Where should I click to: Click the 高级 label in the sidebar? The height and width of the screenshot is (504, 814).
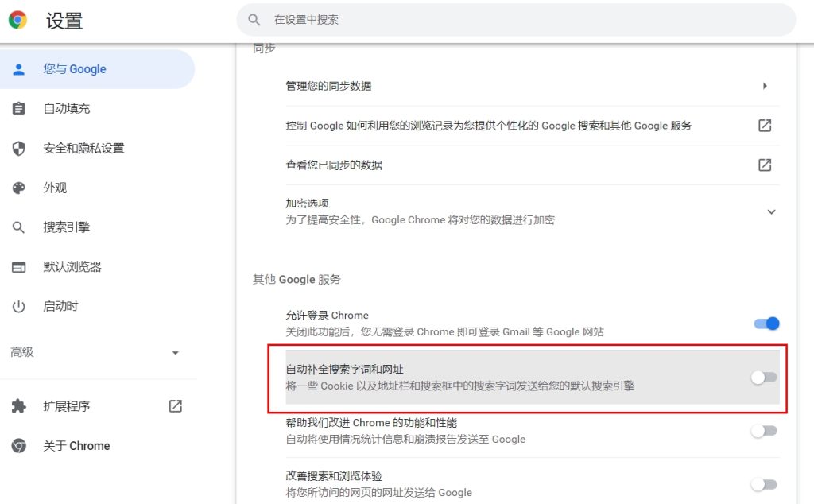21,352
